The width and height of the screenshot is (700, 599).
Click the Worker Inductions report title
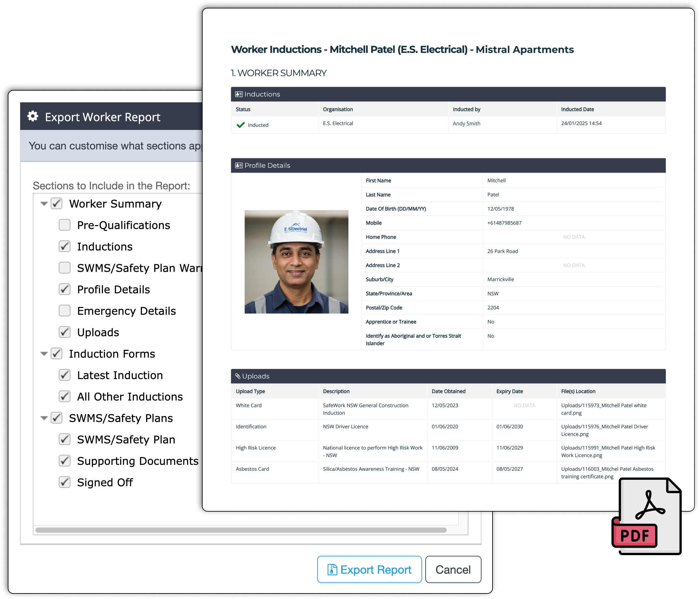click(402, 50)
